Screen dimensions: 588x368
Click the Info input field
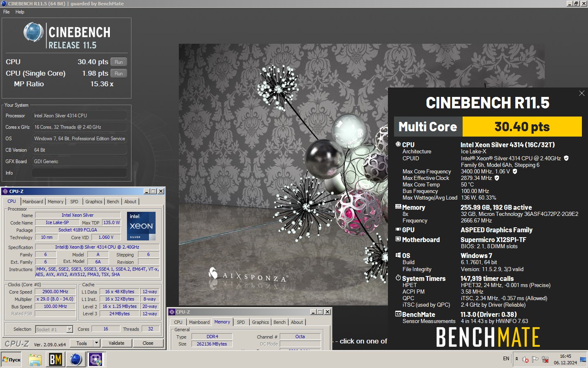(79, 173)
